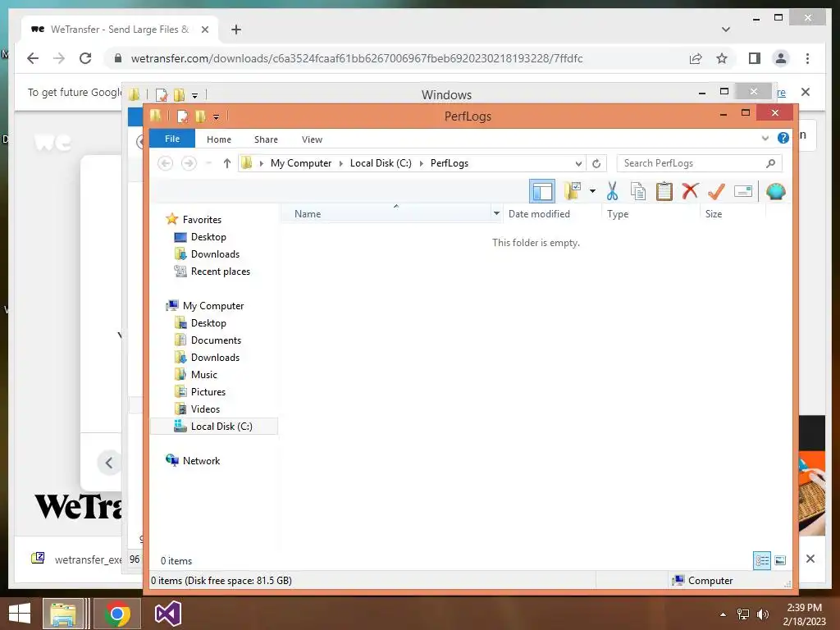
Task: Open File Explorer from the taskbar
Action: point(63,614)
